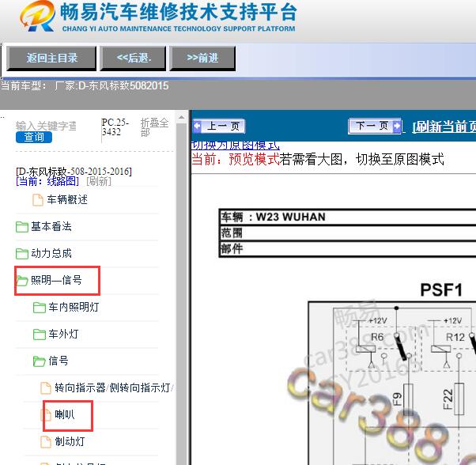Click the left arrow icon on 上一页
The width and height of the screenshot is (476, 465).
coord(198,126)
